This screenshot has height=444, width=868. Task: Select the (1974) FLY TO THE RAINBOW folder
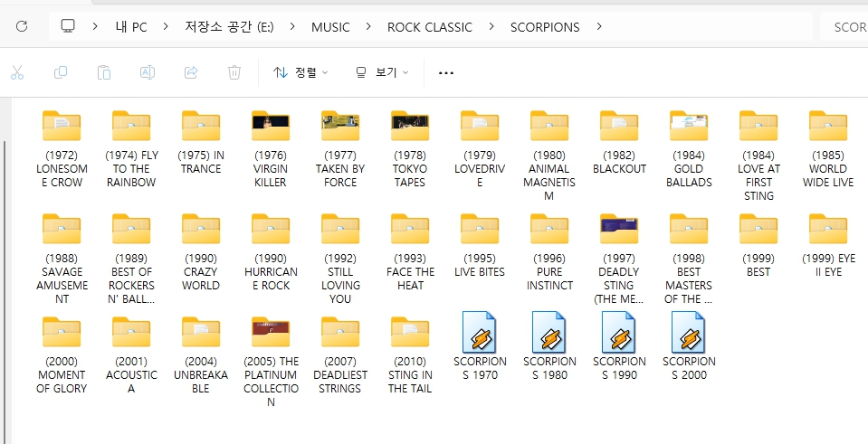point(131,148)
